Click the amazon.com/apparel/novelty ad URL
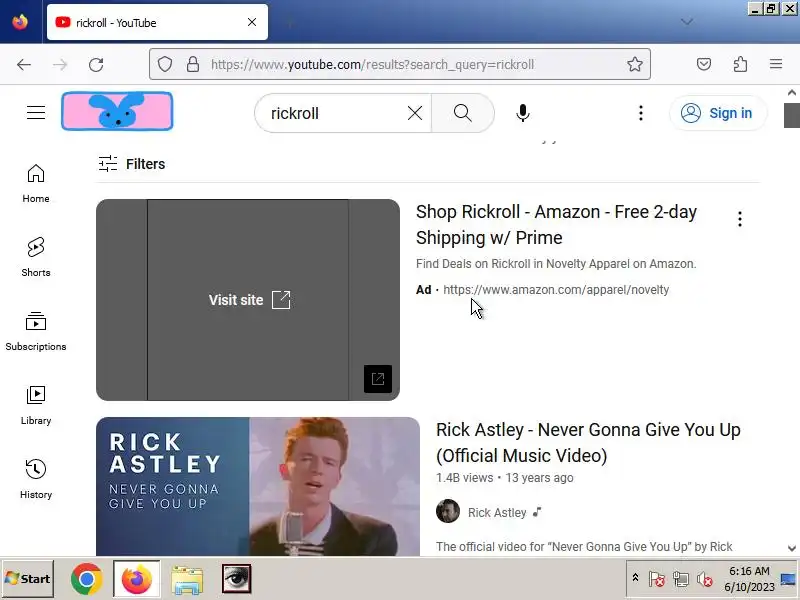 [556, 290]
